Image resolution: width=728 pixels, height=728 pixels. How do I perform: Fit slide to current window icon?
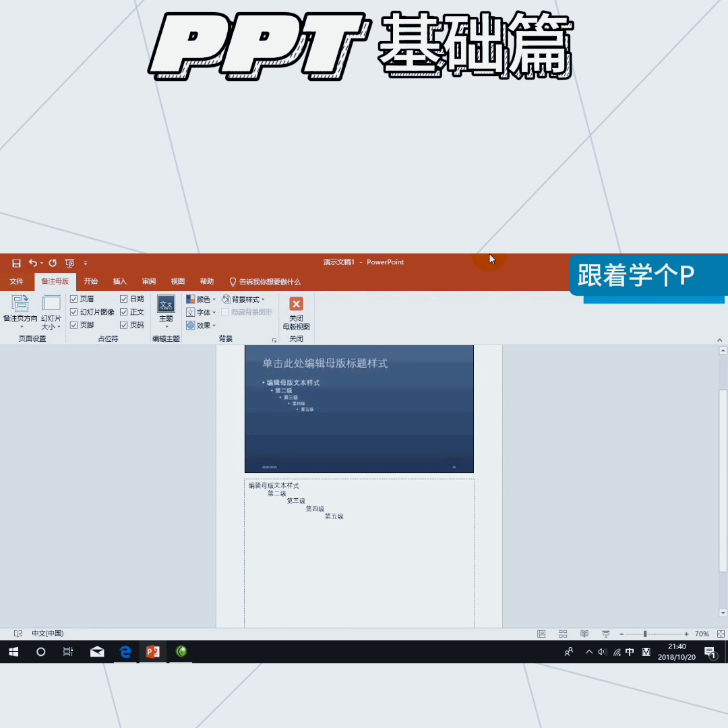tap(721, 634)
